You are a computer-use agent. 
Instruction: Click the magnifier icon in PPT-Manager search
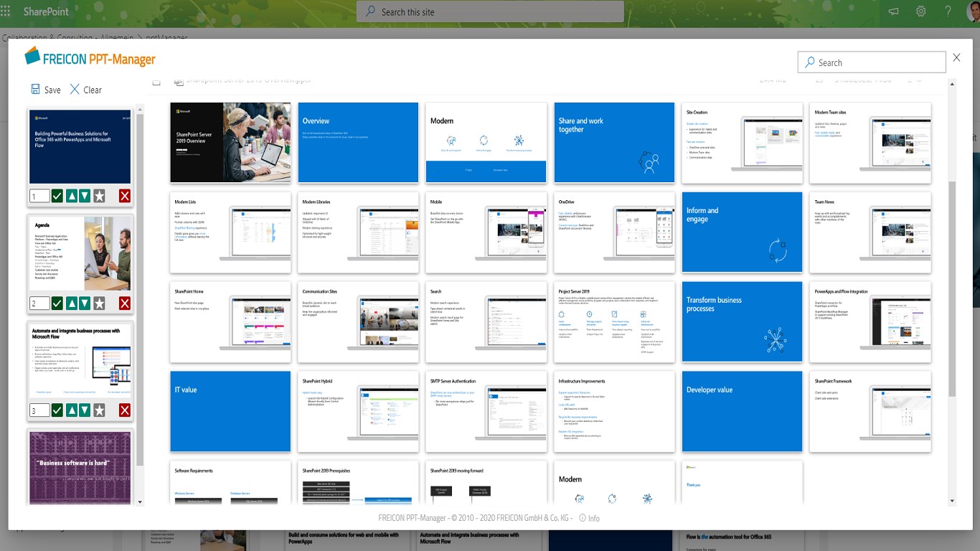point(810,62)
